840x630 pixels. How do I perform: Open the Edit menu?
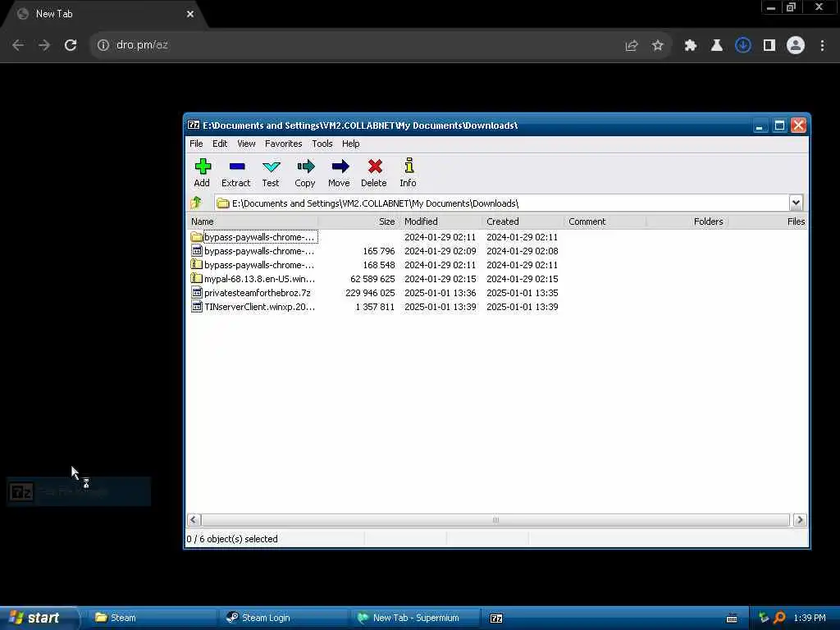220,144
